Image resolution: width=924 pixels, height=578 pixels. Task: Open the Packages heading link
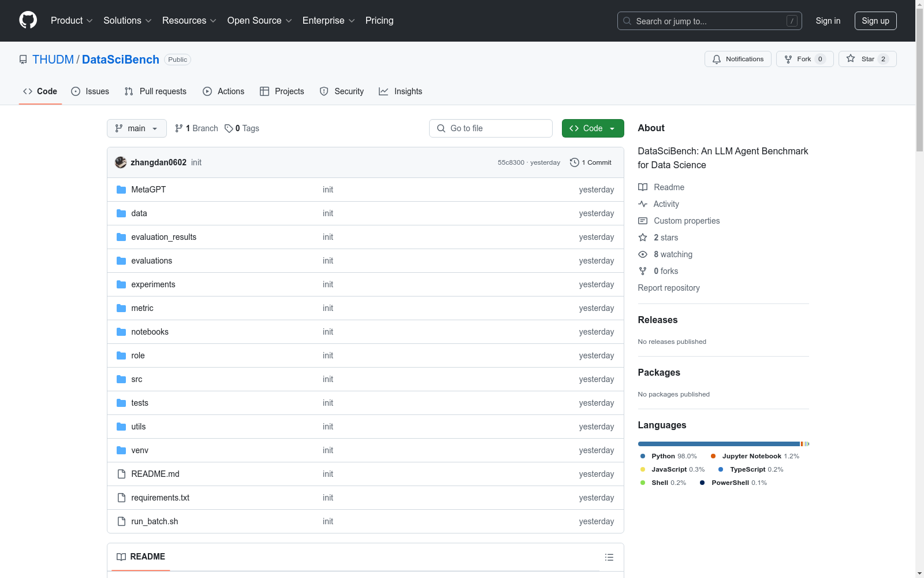pos(659,372)
